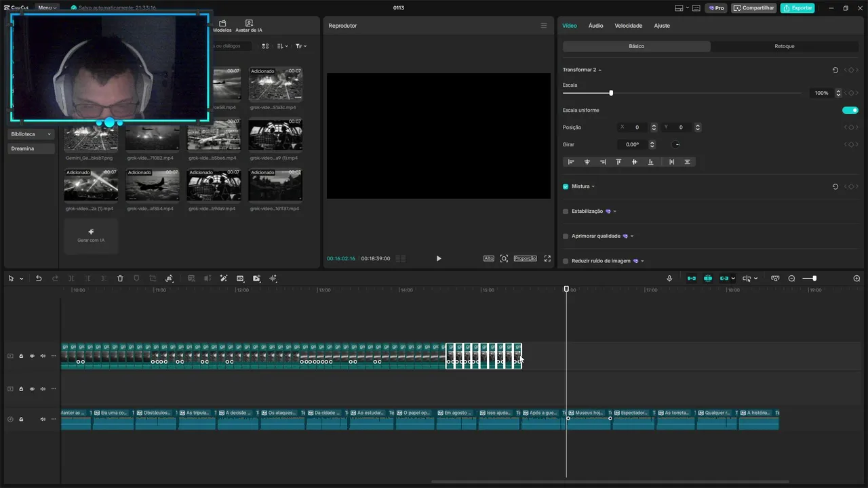Open the player panel hamburger menu
Viewport: 868px width, 488px height.
(543, 26)
